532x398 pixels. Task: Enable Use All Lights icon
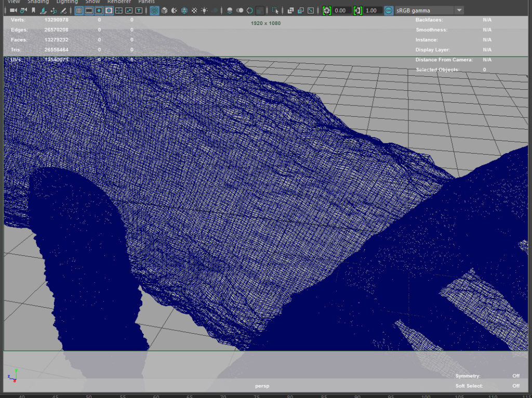tap(204, 10)
